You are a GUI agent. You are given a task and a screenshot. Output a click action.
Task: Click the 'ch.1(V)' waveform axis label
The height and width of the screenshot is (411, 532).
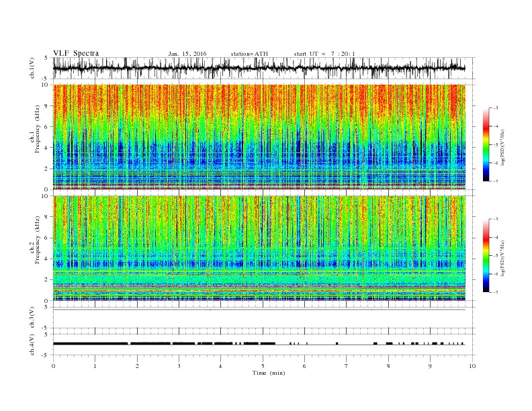tap(32, 68)
